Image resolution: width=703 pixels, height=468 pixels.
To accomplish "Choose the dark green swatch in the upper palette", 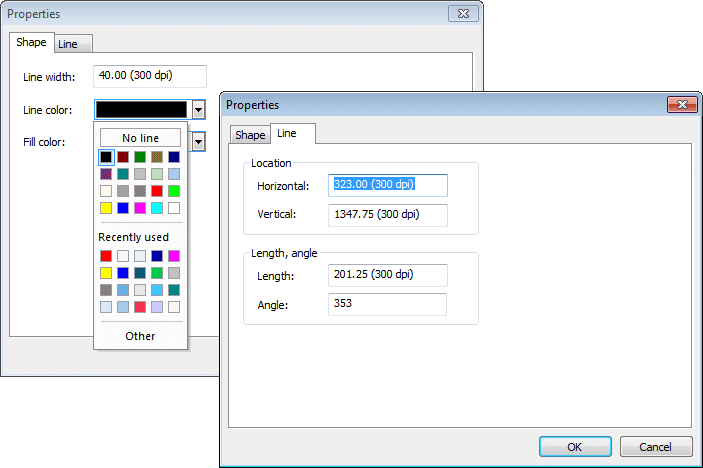I will point(140,157).
